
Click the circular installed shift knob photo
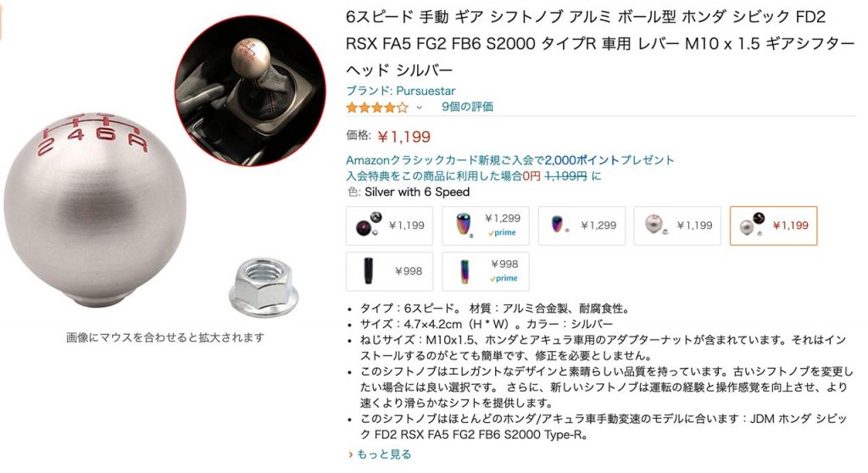250,92
